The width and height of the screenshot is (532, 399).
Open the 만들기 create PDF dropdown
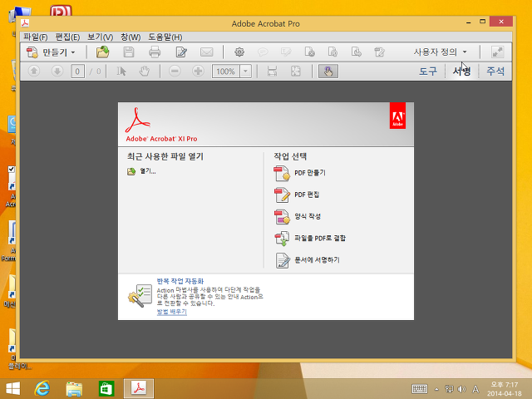[x=51, y=52]
